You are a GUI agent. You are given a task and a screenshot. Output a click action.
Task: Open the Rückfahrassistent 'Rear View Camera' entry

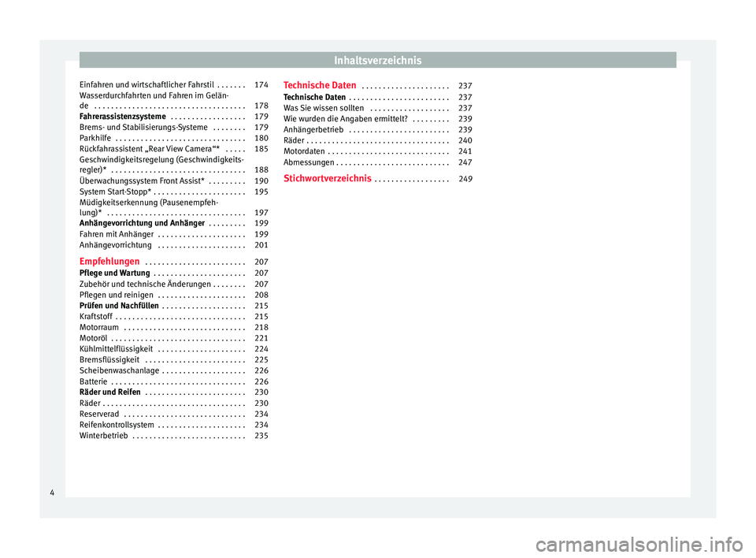[173, 149]
